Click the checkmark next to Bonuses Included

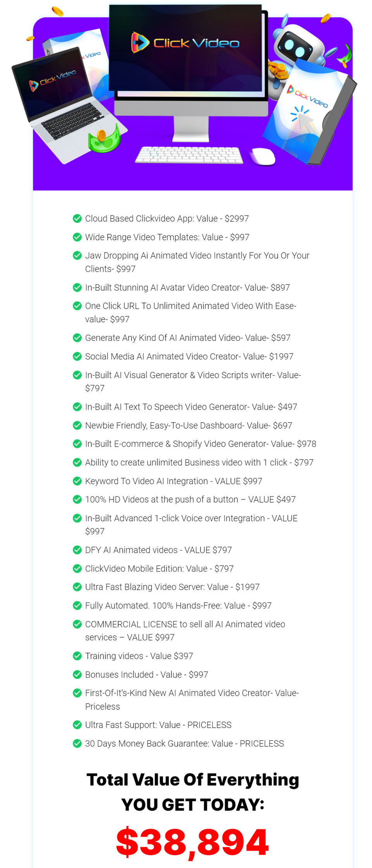pos(77,674)
